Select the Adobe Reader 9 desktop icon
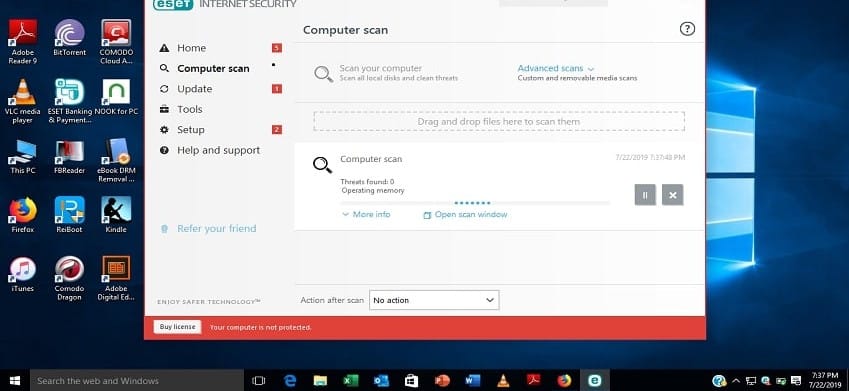The height and width of the screenshot is (391, 849). pyautogui.click(x=23, y=42)
